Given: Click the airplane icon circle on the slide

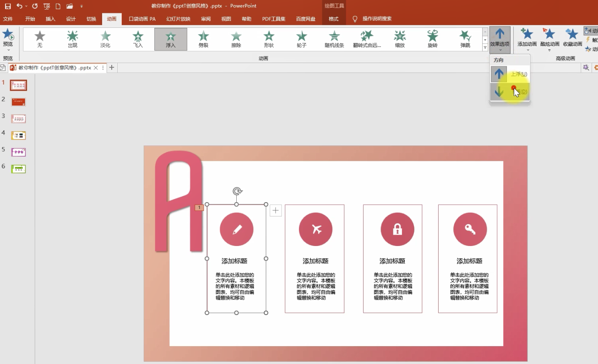Looking at the screenshot, I should [316, 230].
